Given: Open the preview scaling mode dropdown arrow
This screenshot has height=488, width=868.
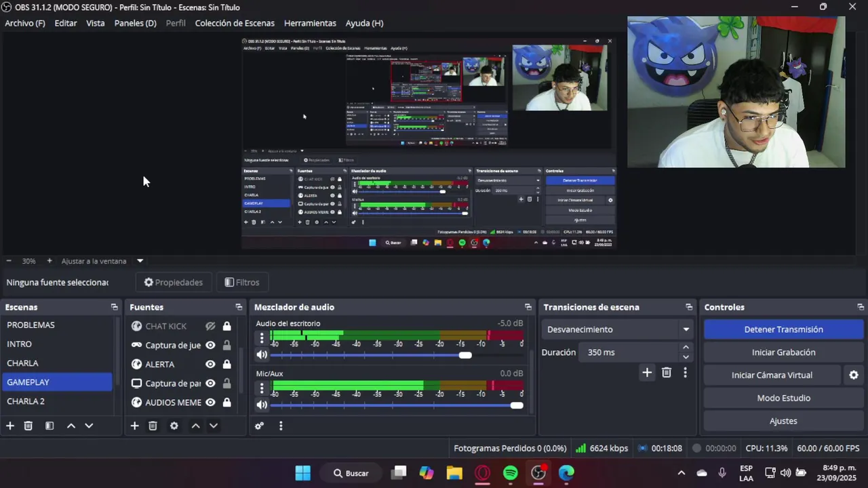Looking at the screenshot, I should (140, 261).
